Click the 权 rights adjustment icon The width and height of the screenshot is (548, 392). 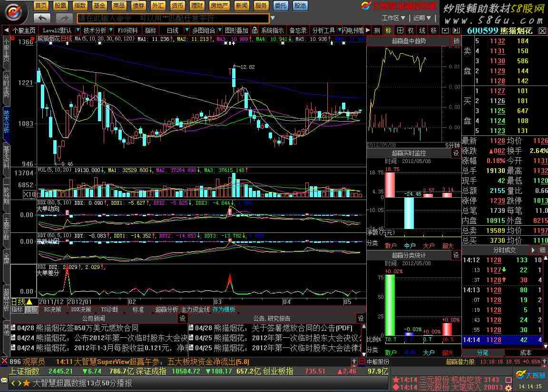(411, 30)
